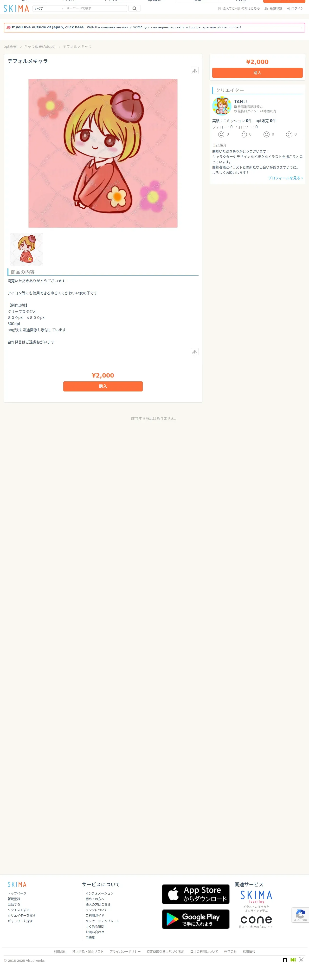The image size is (309, 980).
Task: Expand the overseas SKIMA banner arrow
Action: pyautogui.click(x=301, y=27)
